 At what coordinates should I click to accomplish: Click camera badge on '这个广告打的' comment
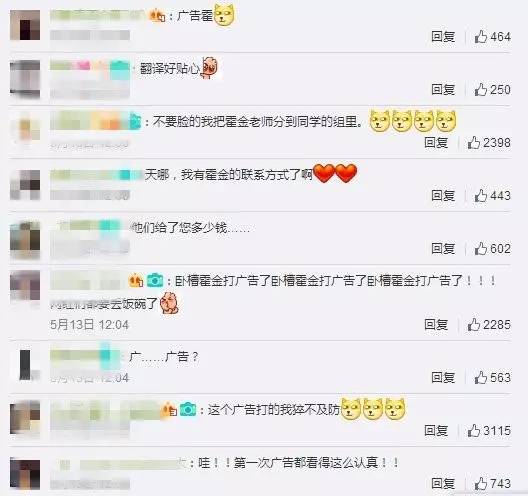click(x=188, y=409)
